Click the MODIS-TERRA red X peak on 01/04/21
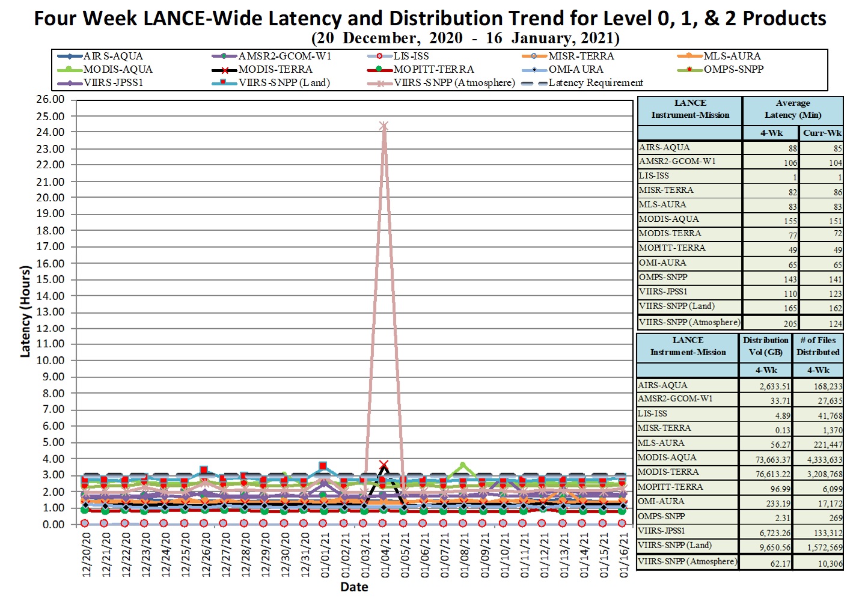This screenshot has height=613, width=868. click(x=384, y=465)
